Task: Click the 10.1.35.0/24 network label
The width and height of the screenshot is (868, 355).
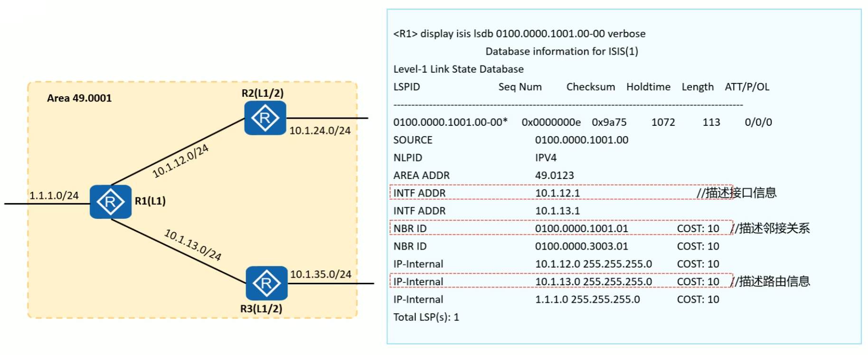Action: tap(321, 274)
